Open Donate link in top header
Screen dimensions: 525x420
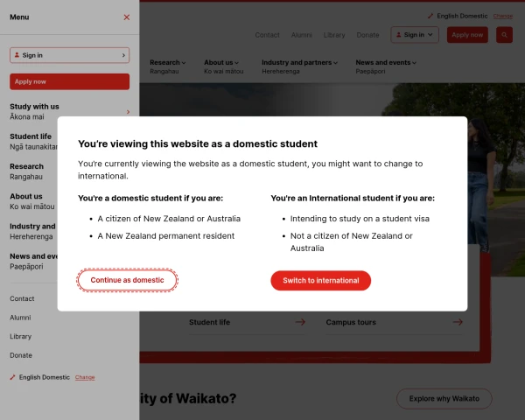point(367,35)
